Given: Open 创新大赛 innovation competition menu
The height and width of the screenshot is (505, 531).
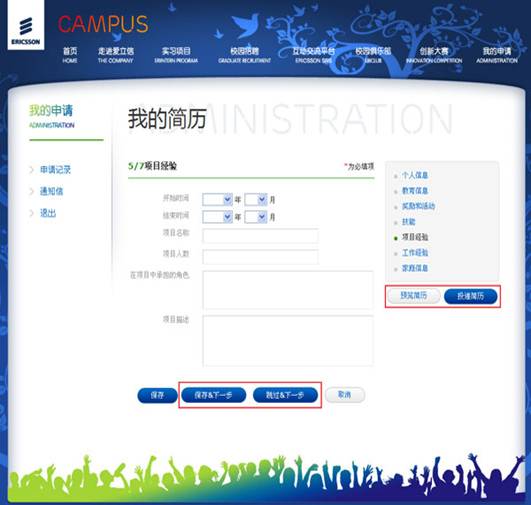Looking at the screenshot, I should [434, 55].
